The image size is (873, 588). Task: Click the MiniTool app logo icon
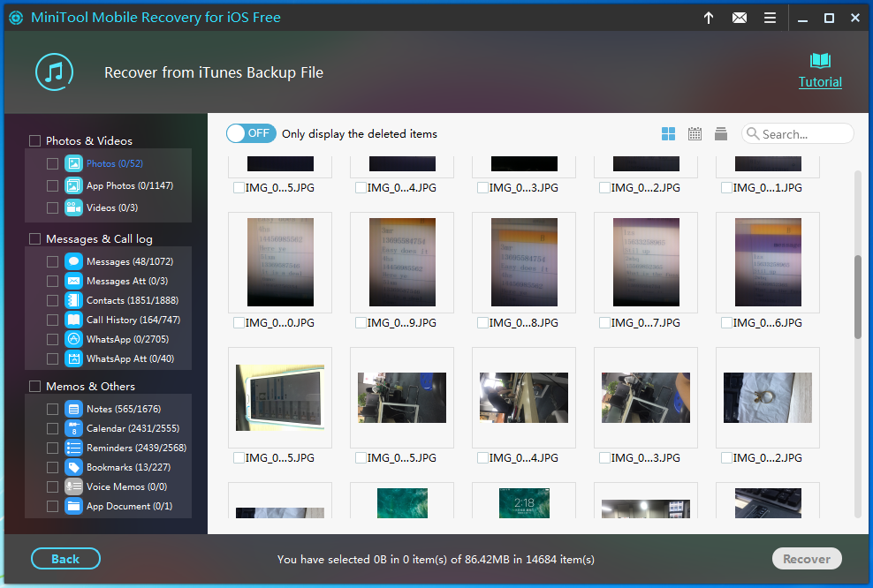[16, 18]
